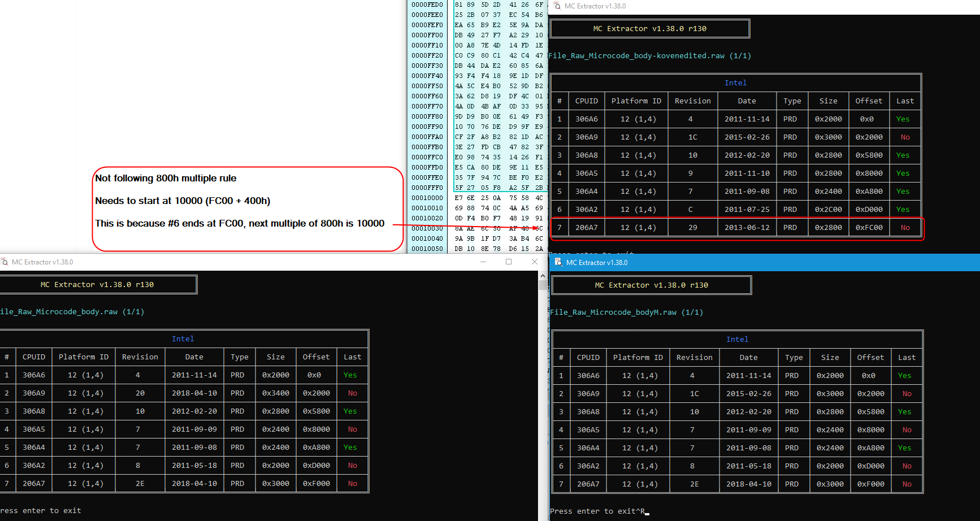The image size is (980, 521).
Task: Click revision 20 in the body.raw table
Action: point(140,393)
